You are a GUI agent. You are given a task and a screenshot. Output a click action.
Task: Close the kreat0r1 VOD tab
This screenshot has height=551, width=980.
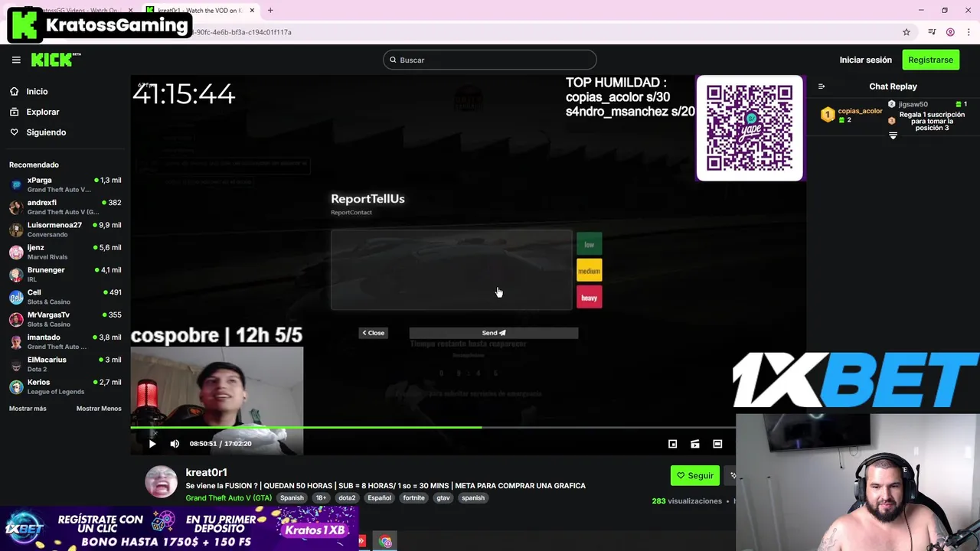252,10
